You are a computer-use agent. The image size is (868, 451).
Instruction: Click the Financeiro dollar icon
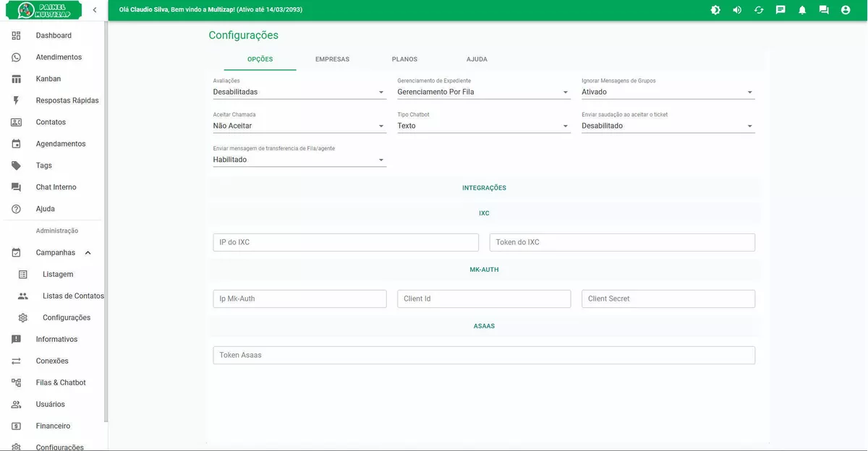pyautogui.click(x=16, y=426)
